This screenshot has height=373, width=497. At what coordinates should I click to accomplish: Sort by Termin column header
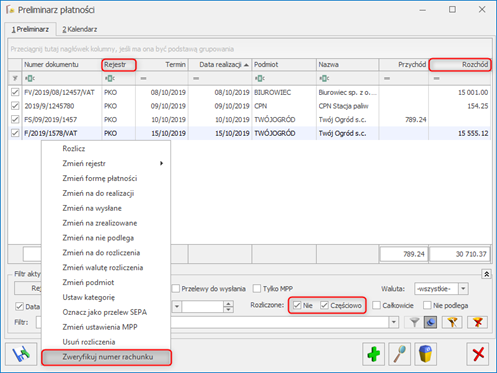click(x=162, y=64)
